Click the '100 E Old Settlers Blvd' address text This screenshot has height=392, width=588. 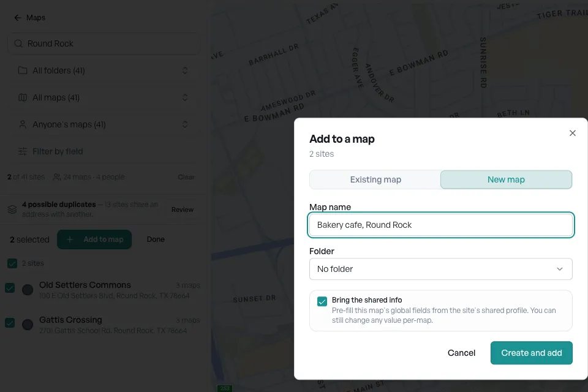coord(115,296)
